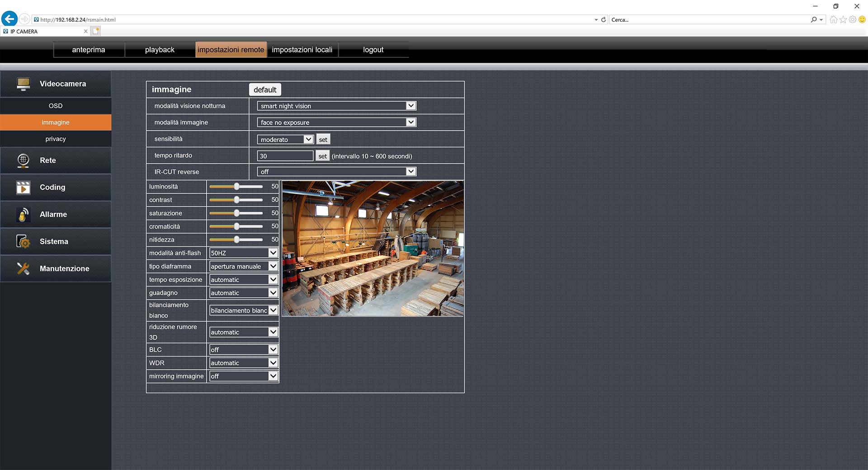Open the modalità visione notturna dropdown
The width and height of the screenshot is (868, 470).
336,106
